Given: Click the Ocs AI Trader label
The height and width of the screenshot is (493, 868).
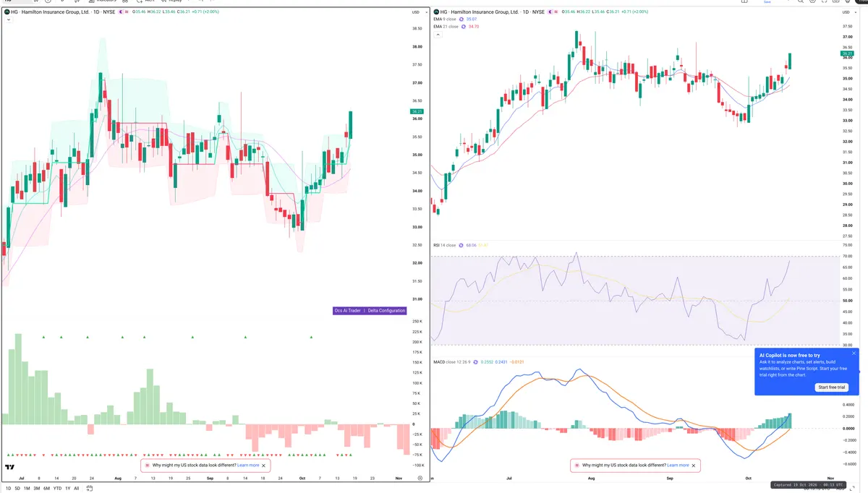Looking at the screenshot, I should pyautogui.click(x=347, y=311).
